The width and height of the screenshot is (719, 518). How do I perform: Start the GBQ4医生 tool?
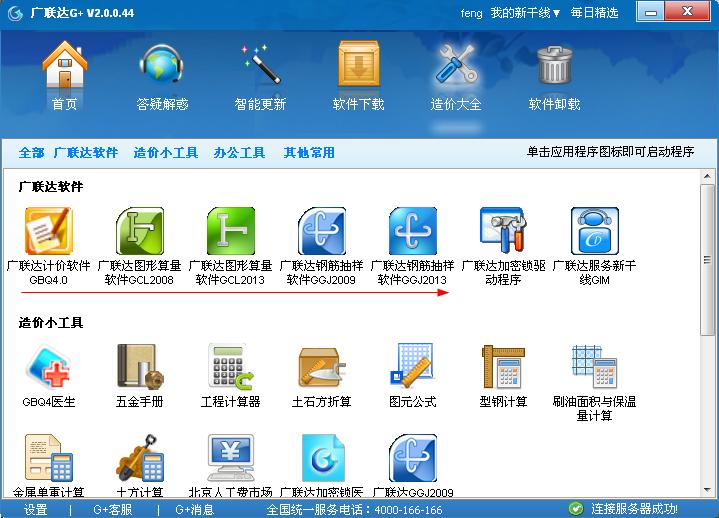[x=49, y=367]
